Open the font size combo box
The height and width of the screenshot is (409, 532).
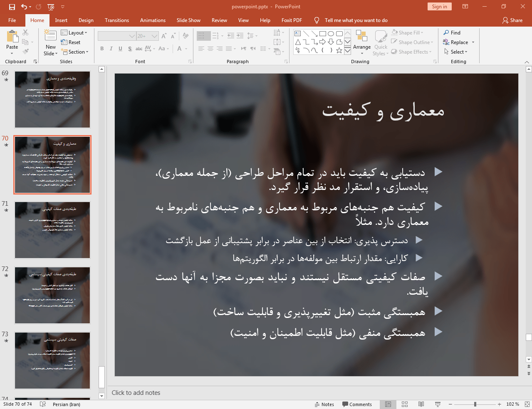click(x=148, y=36)
